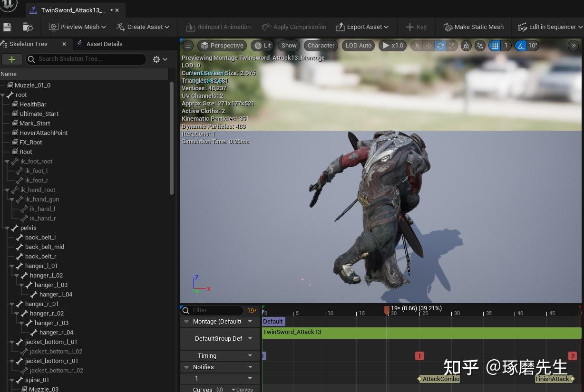Collapse the ik_hand_gun tree item
584x392 pixels.
[x=11, y=199]
